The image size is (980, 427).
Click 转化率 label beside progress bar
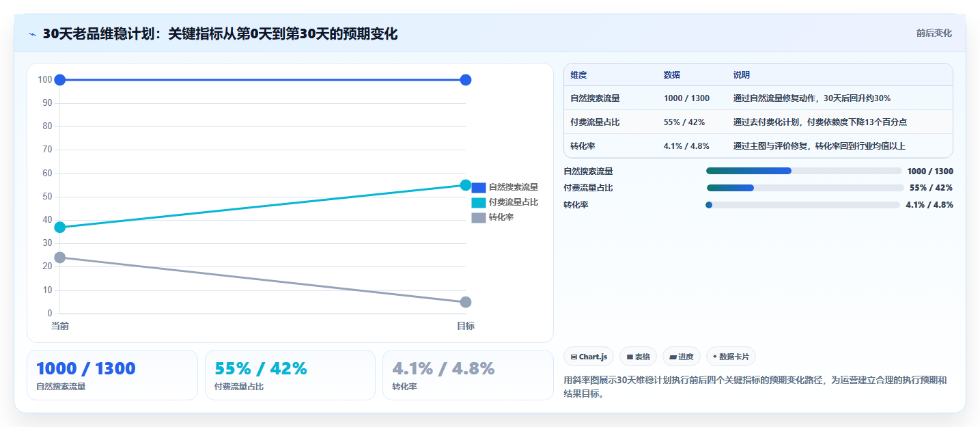(576, 205)
